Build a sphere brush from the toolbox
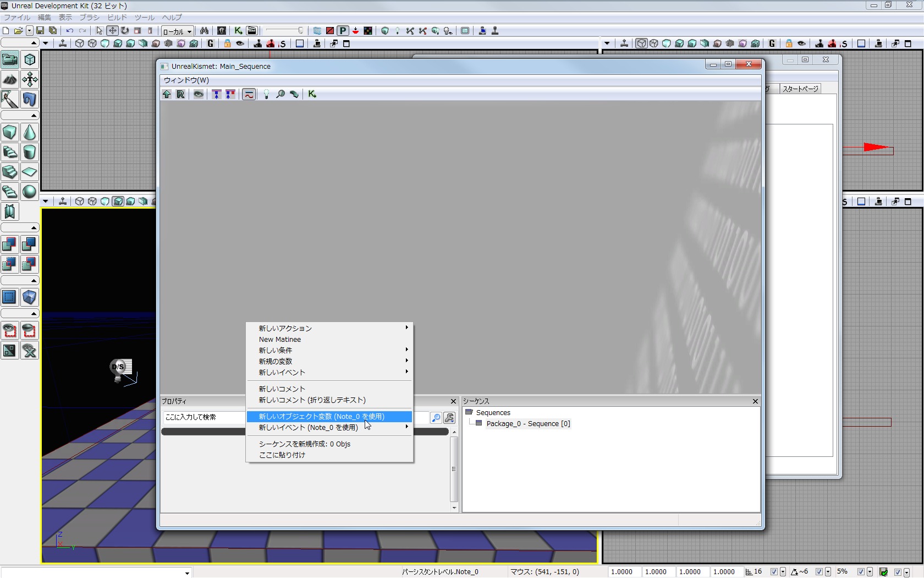 click(x=30, y=192)
